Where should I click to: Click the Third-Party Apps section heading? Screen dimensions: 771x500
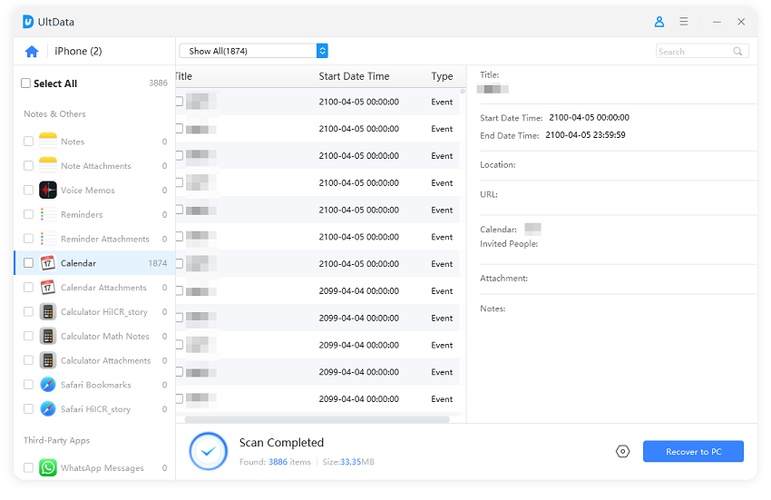[x=57, y=440]
